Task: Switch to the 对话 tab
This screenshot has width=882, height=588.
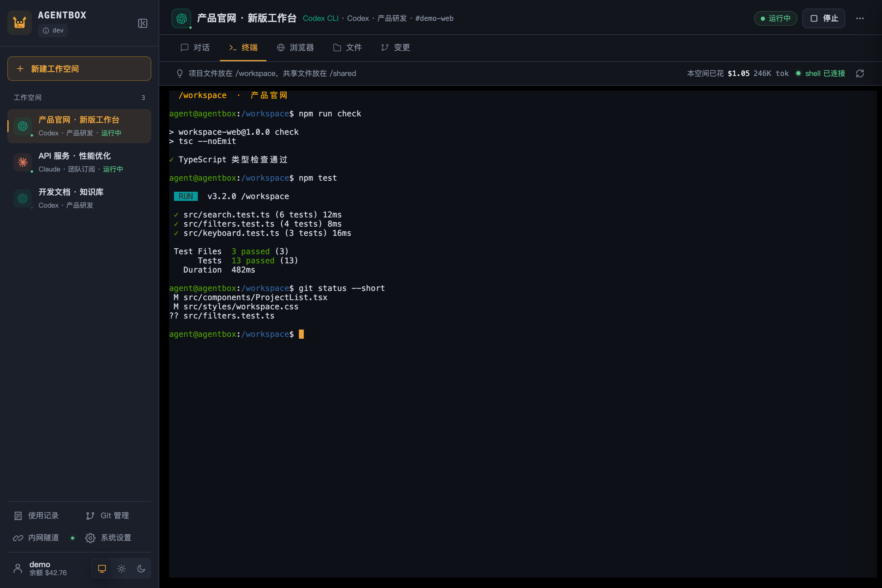Action: point(195,48)
